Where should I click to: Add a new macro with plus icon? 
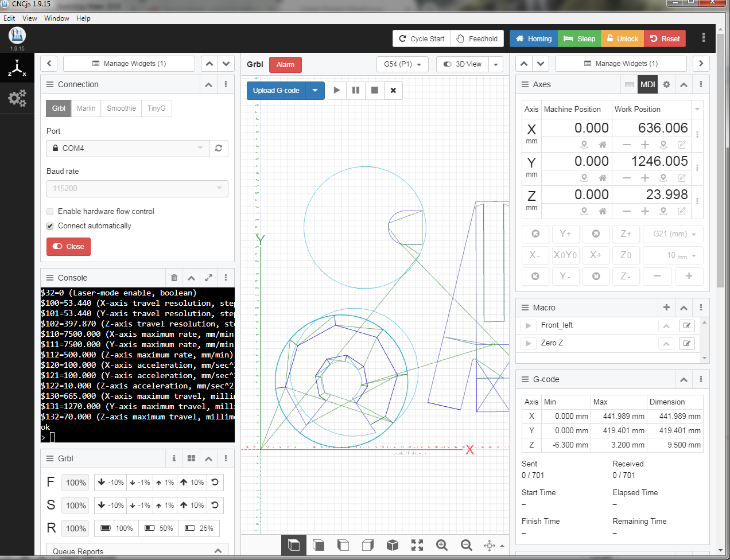click(666, 308)
